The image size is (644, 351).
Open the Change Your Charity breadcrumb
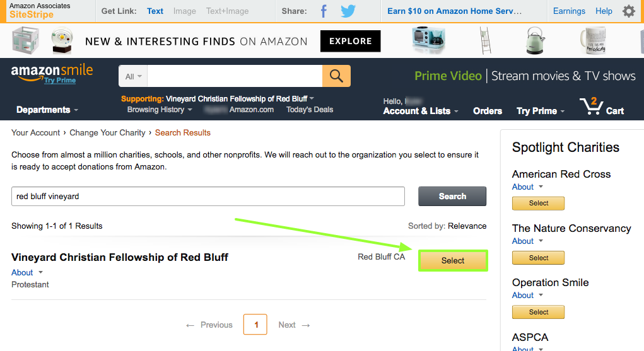[x=107, y=132]
